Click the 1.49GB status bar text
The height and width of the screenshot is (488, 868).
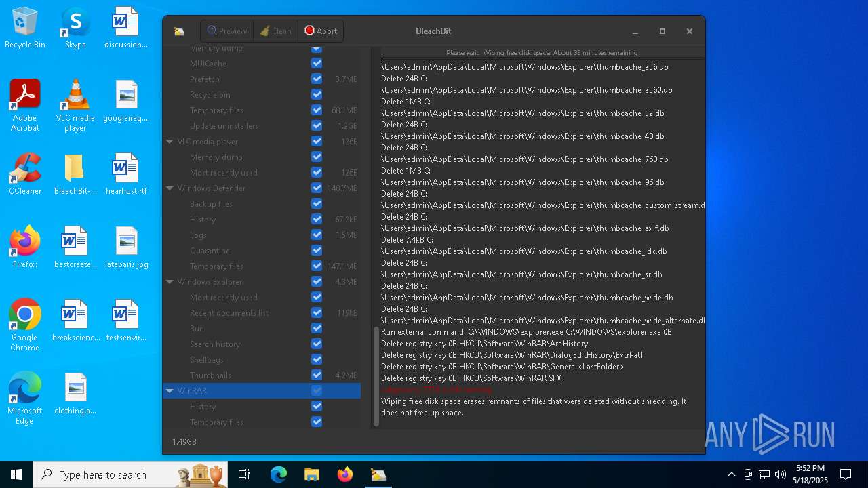click(184, 442)
